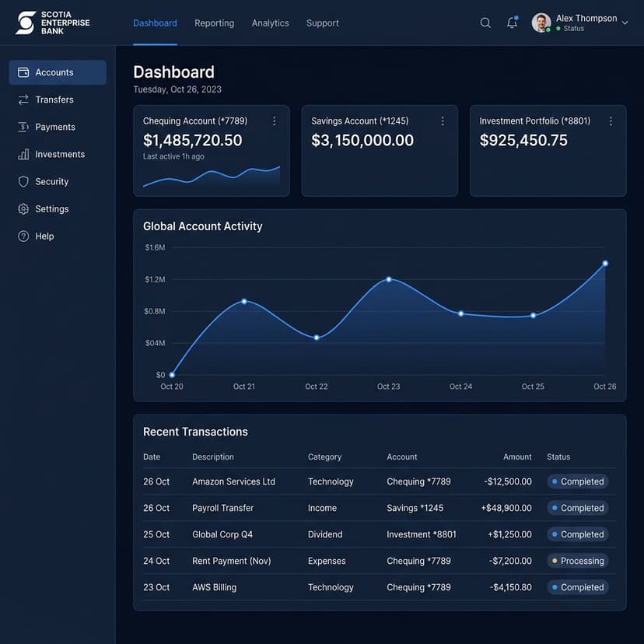
Task: Click the Help question mark icon
Action: click(x=23, y=236)
